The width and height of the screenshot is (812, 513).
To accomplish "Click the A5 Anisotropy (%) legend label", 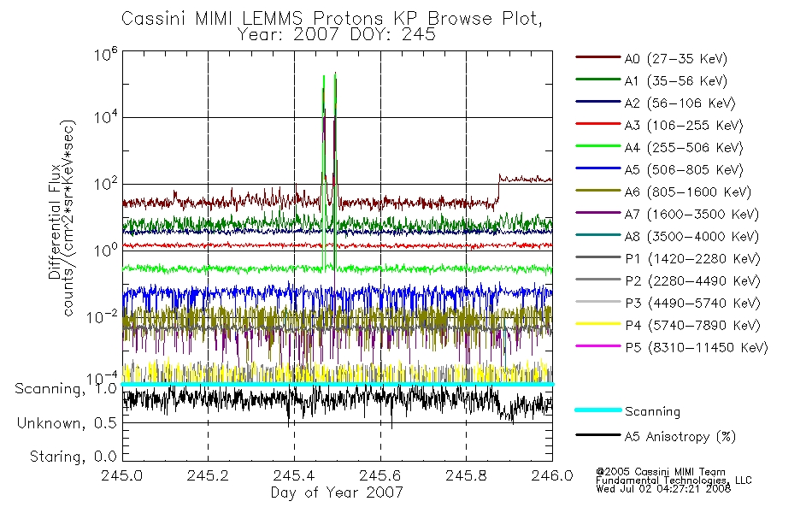I will [x=680, y=437].
